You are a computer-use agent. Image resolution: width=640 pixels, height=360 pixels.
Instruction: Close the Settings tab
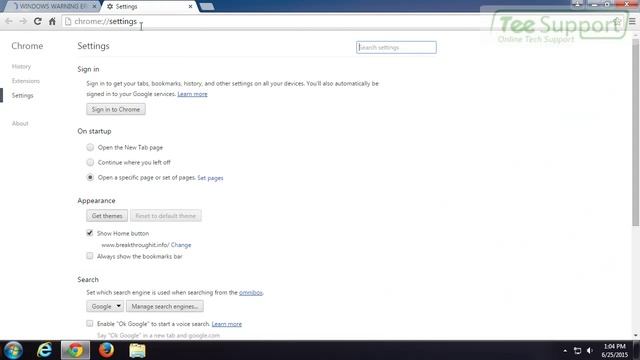coord(190,7)
